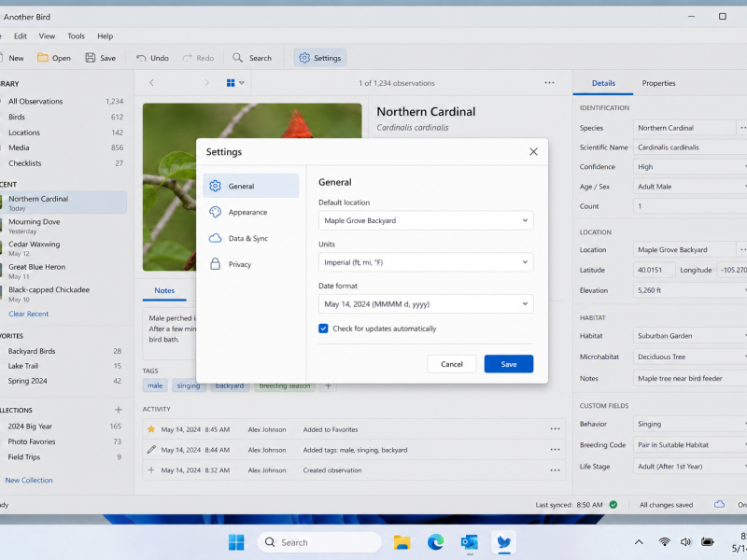Click Cancel in Settings dialog

[452, 364]
